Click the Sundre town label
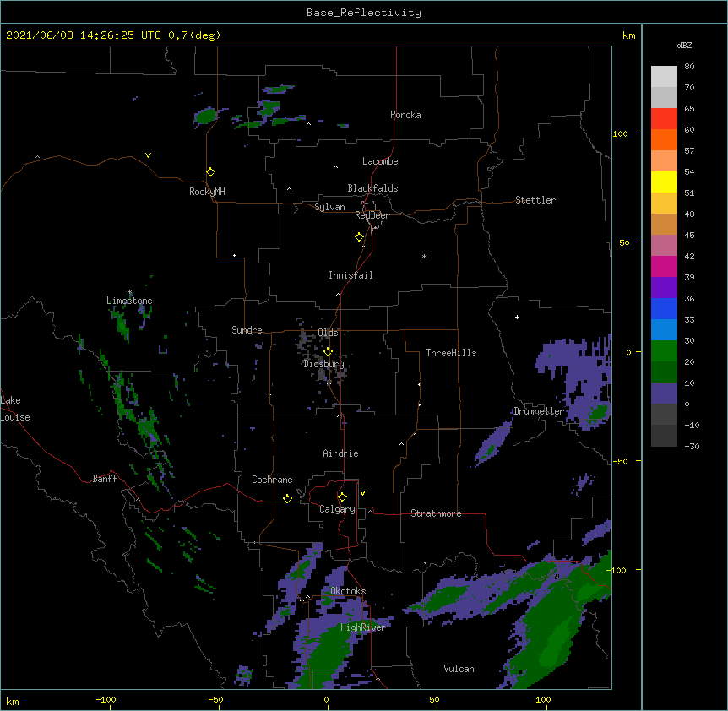Screen dimensions: 728x711 pyautogui.click(x=247, y=330)
